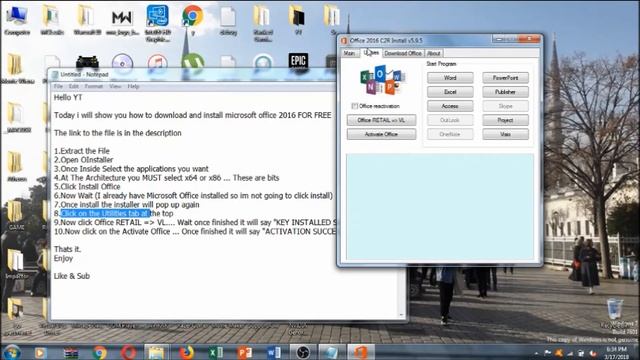The image size is (640, 360).
Task: Click the taskbar clock showing 6:34 PM
Action: pyautogui.click(x=616, y=353)
